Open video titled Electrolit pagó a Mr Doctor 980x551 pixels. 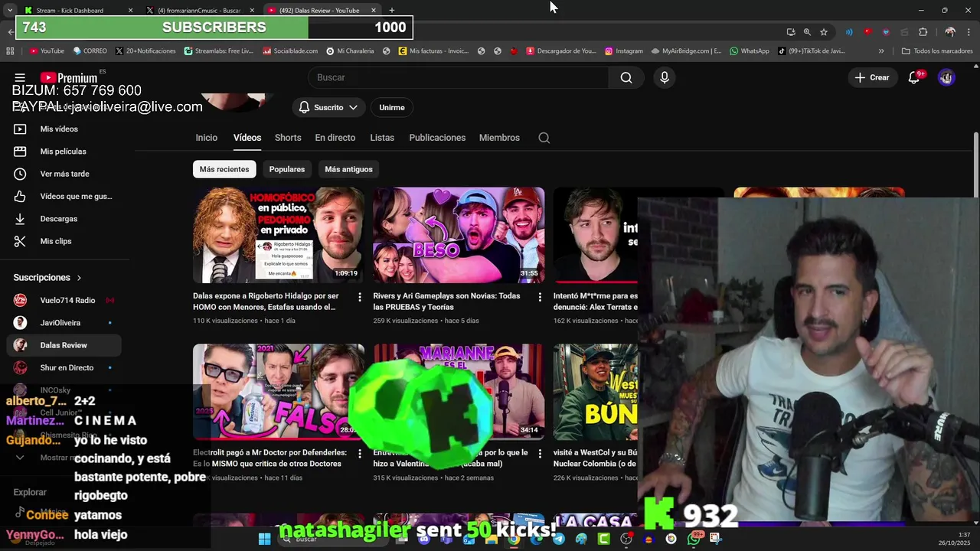pos(269,458)
